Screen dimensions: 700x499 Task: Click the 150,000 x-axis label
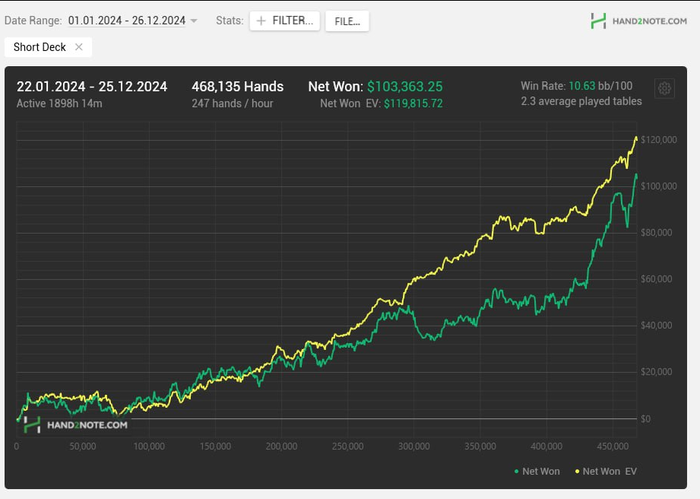coord(215,446)
